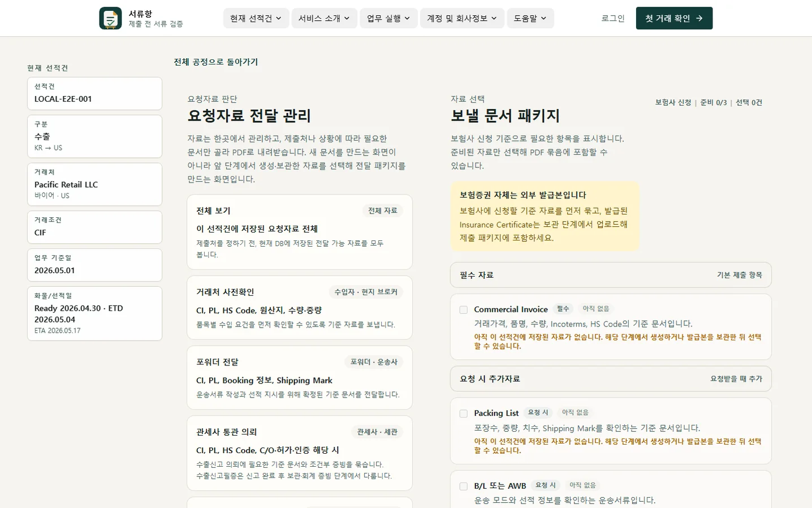Click the 보낼 문서 패키지 heading
The image size is (812, 508).
click(x=505, y=115)
